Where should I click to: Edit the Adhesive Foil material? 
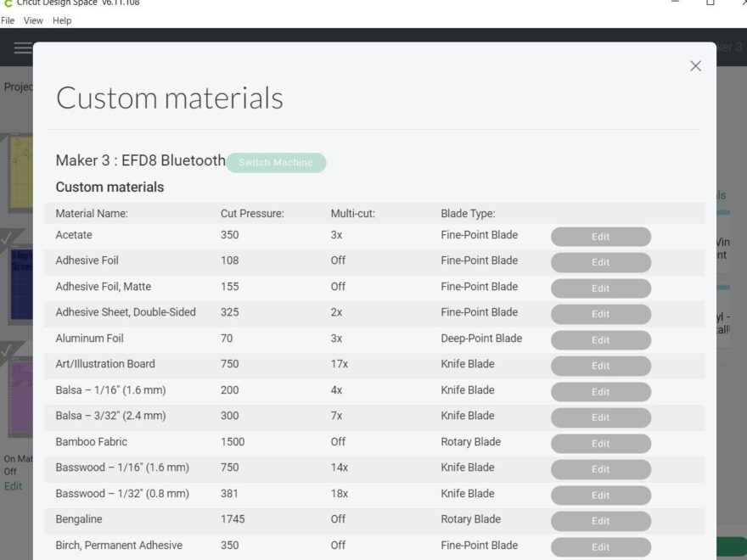600,262
